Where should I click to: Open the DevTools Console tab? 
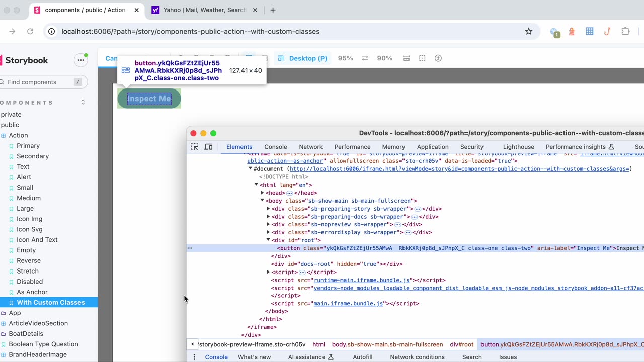(276, 147)
